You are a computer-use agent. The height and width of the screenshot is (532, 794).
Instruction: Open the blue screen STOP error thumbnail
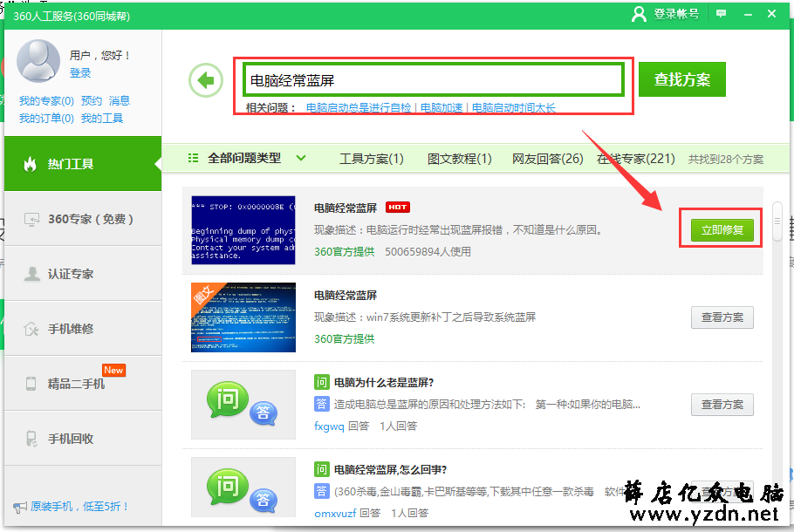(243, 230)
